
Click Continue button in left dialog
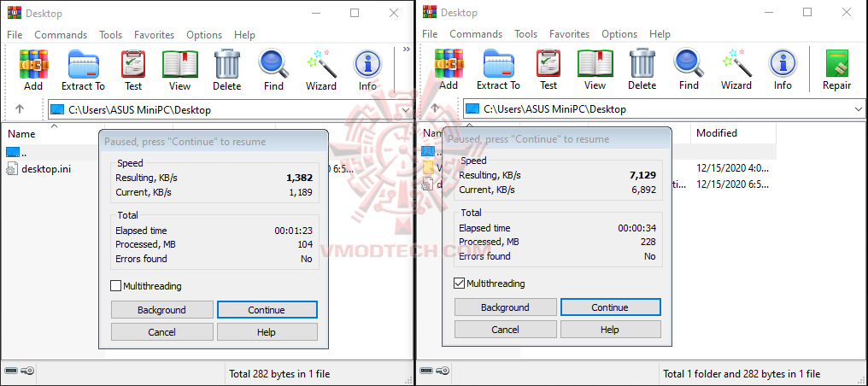[267, 310]
